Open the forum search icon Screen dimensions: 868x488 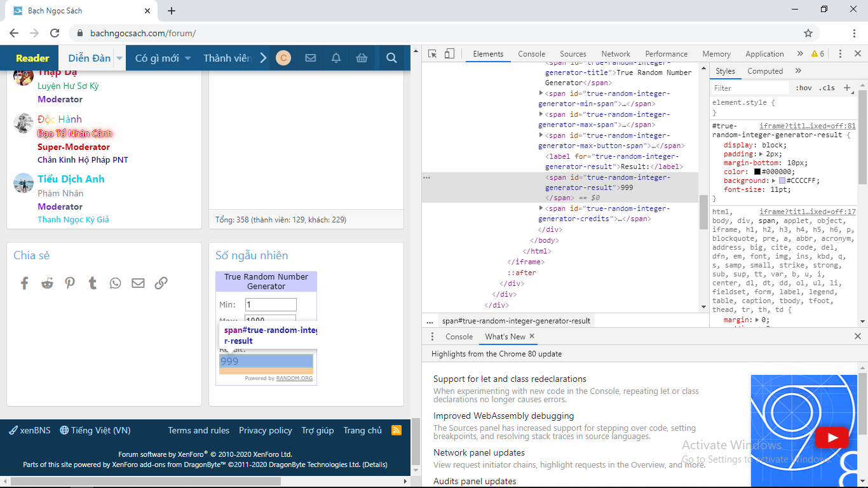tap(391, 58)
